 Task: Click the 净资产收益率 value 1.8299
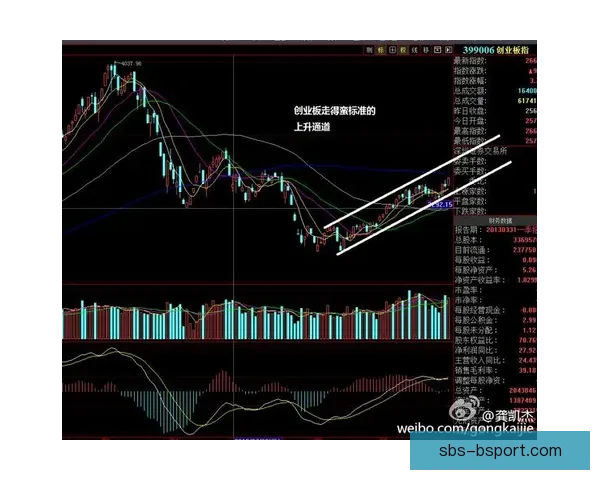[527, 280]
